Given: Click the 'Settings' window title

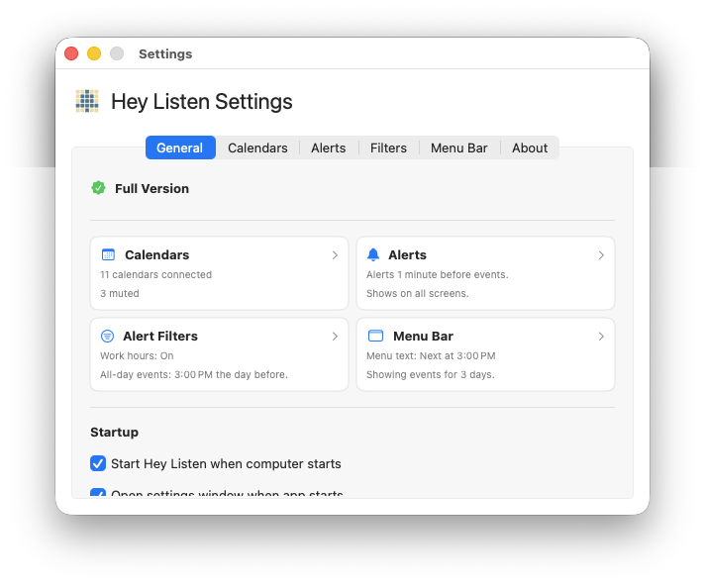Looking at the screenshot, I should 165,53.
